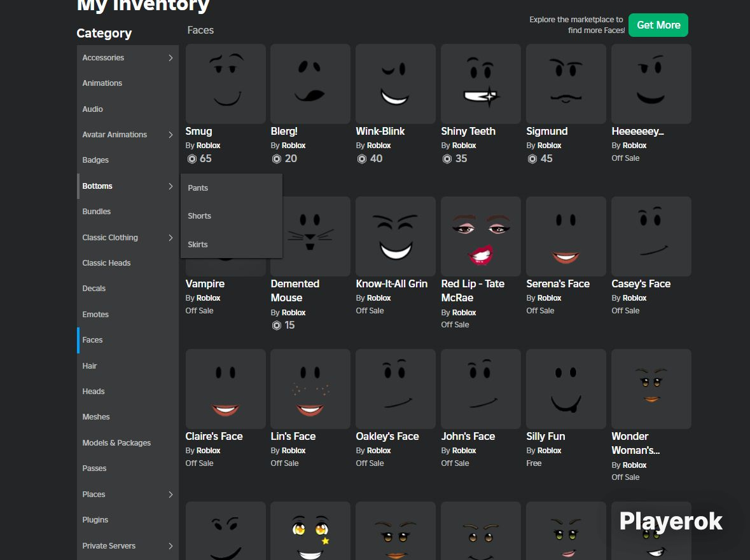
Task: Open the Heeeeeey face thumbnail
Action: tap(651, 84)
